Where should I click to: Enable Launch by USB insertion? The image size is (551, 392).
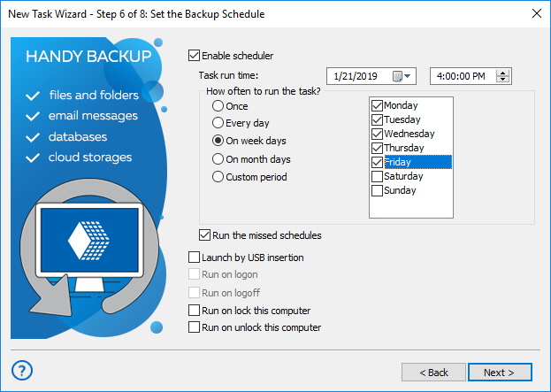click(195, 257)
